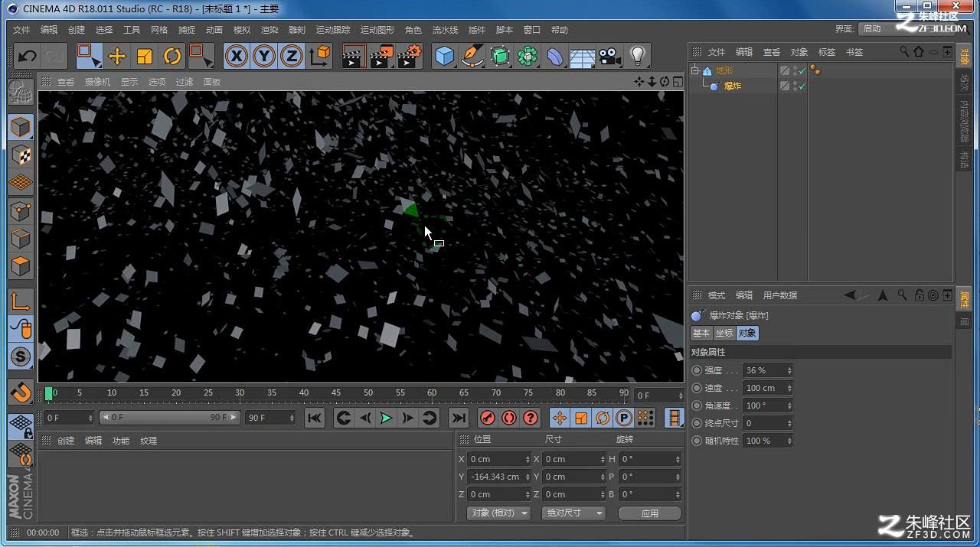Click Viewport Solo S icon
The width and height of the screenshot is (980, 547).
(21, 357)
